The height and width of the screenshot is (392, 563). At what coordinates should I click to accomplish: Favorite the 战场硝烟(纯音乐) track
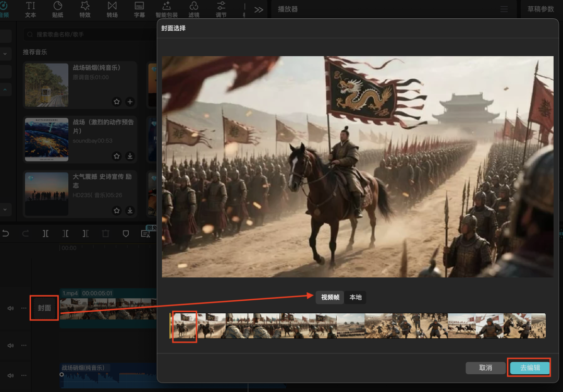click(x=117, y=102)
